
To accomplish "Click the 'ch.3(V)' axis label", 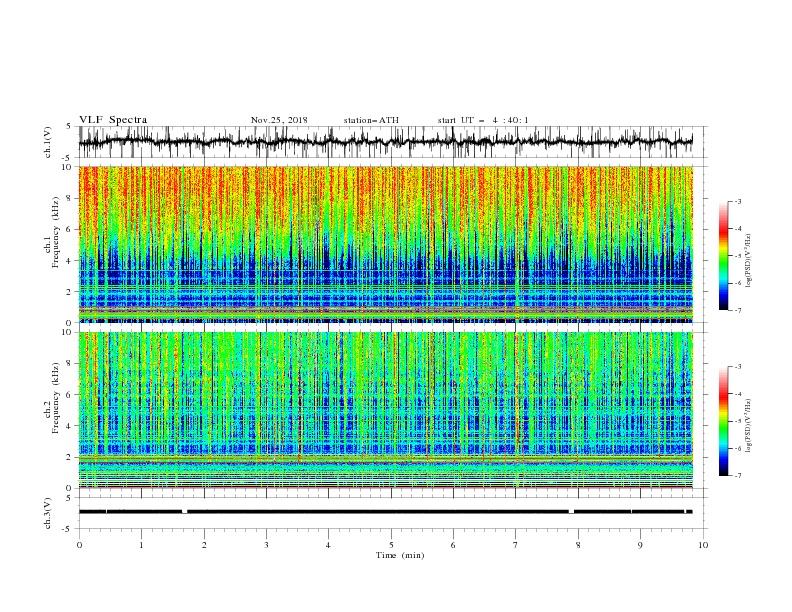I will (48, 513).
